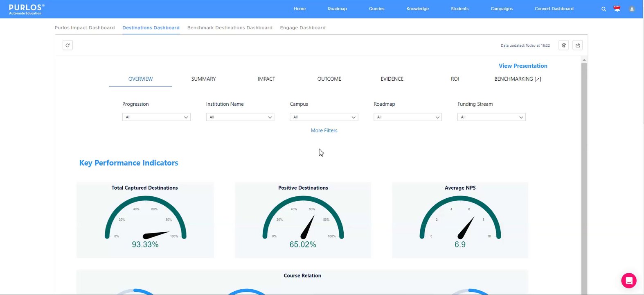Click the View Presentation link

tap(523, 66)
